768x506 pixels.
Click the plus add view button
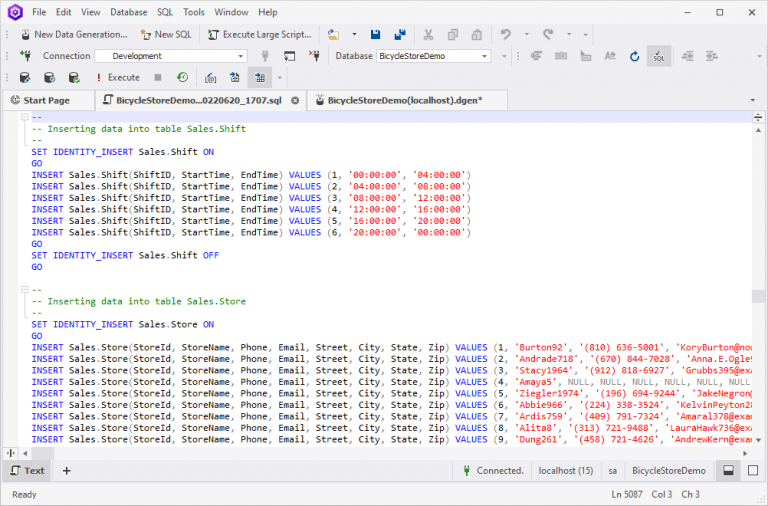[x=67, y=471]
